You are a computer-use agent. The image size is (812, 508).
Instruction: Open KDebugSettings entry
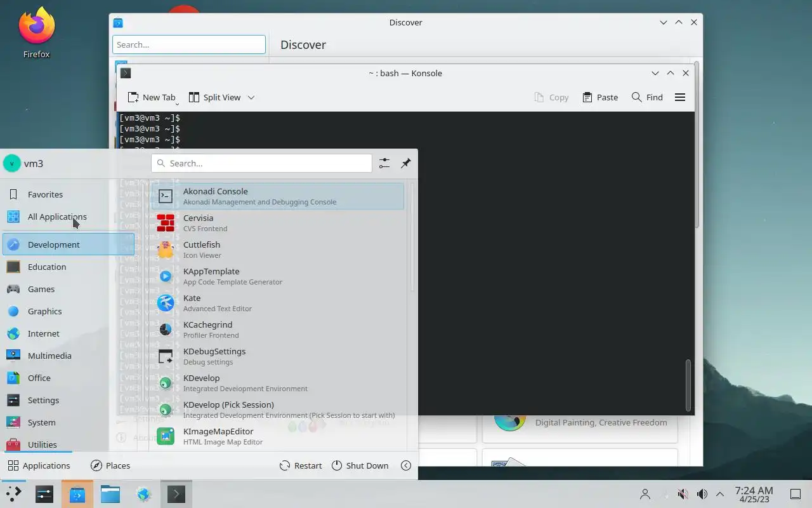[x=278, y=356]
